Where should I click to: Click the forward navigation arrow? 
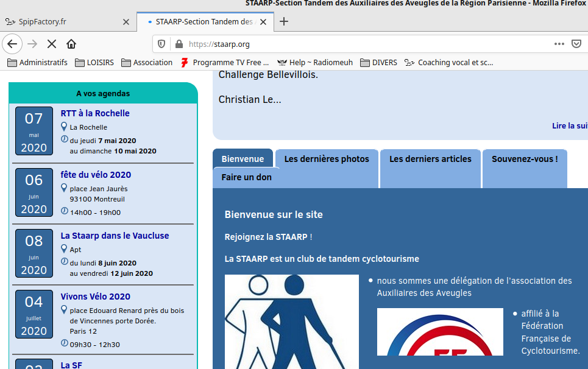(x=32, y=44)
